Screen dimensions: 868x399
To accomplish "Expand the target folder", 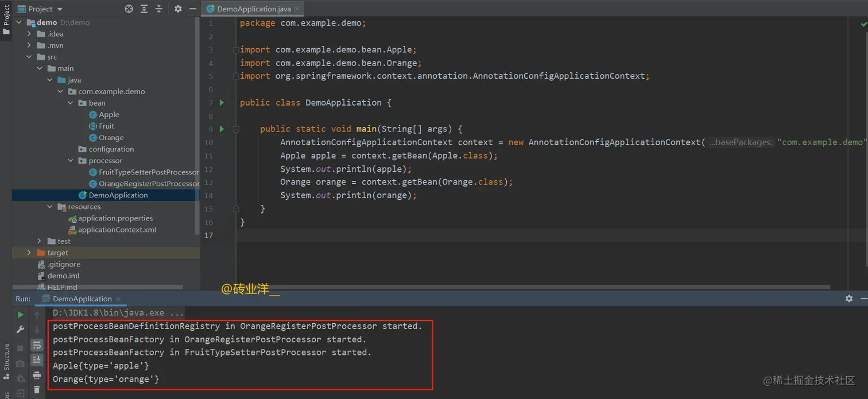I will click(x=29, y=253).
